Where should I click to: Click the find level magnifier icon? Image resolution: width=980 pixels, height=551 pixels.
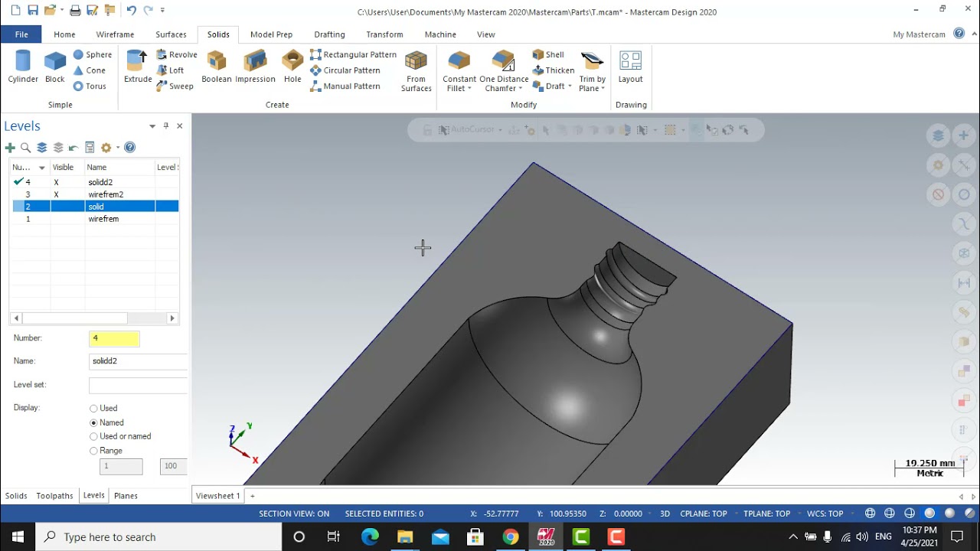(x=25, y=148)
